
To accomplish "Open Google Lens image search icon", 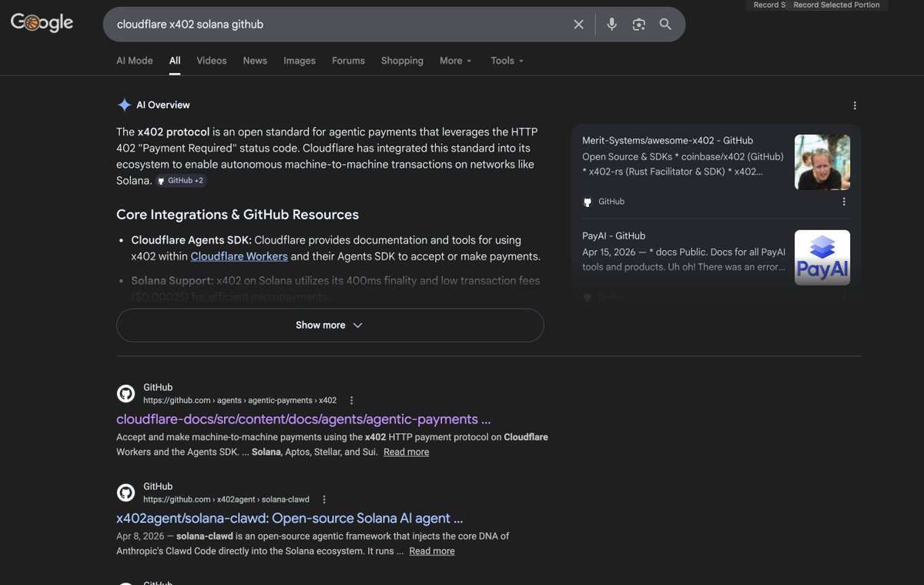I will click(x=638, y=25).
